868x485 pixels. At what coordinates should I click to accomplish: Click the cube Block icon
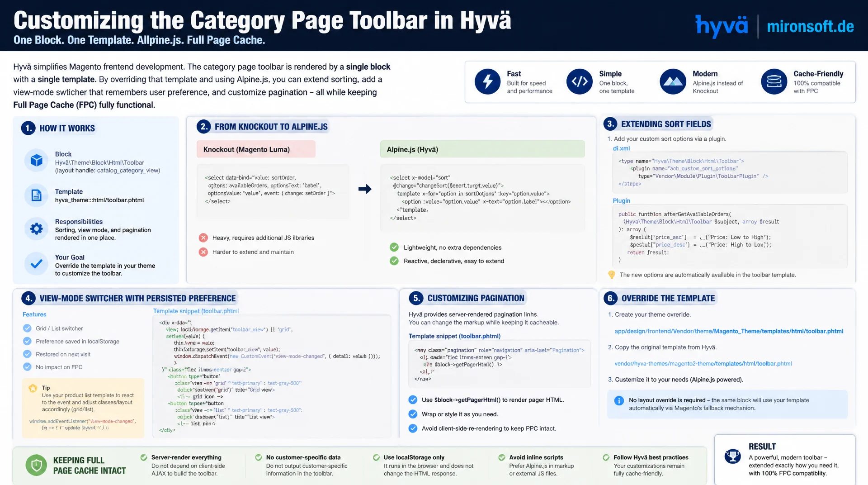click(37, 160)
